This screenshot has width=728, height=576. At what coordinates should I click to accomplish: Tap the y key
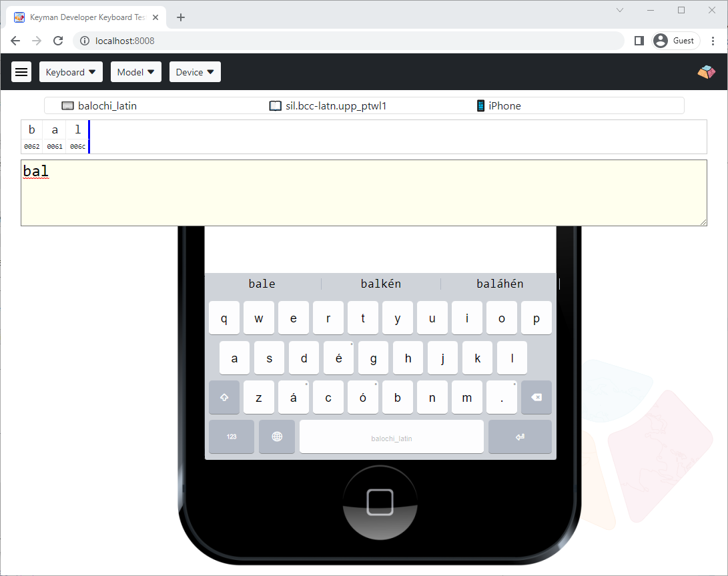pos(398,318)
